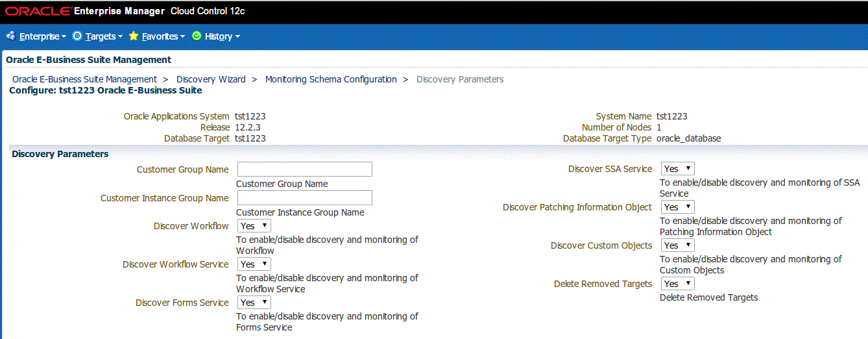The height and width of the screenshot is (339, 868).
Task: Open the Discover Workflow Service dropdown
Action: [x=254, y=264]
